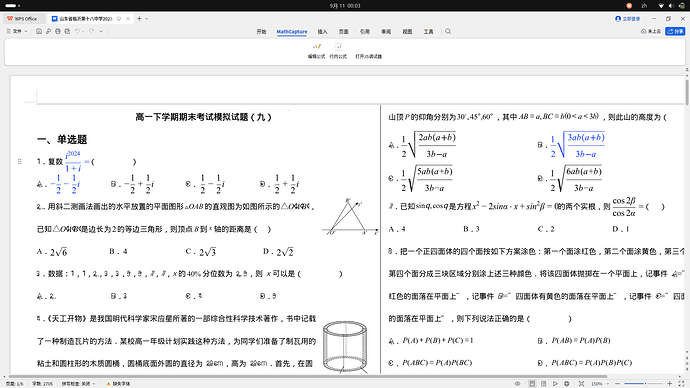
Task: Switch to the 视图 ribbon tab
Action: (407, 32)
